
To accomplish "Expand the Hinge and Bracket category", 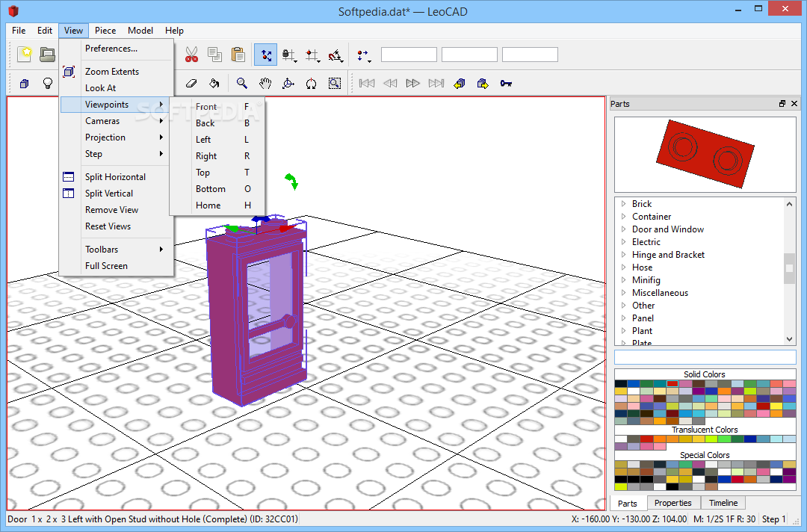I will (623, 255).
